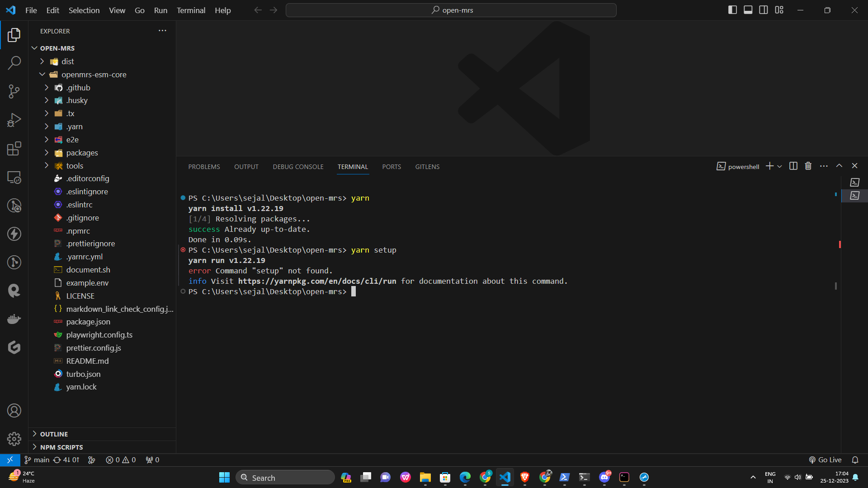This screenshot has width=868, height=488.
Task: Click the ports forwarded indicator showing 0
Action: 152,460
